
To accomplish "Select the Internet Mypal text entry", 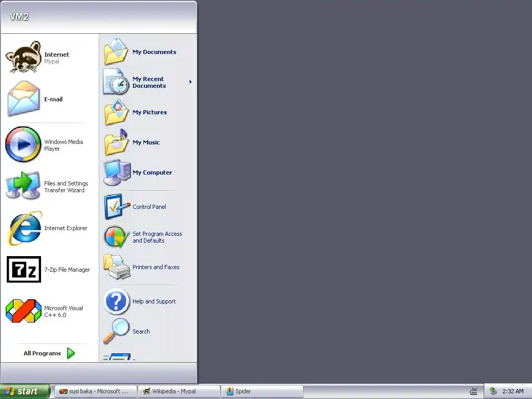I will pyautogui.click(x=57, y=58).
